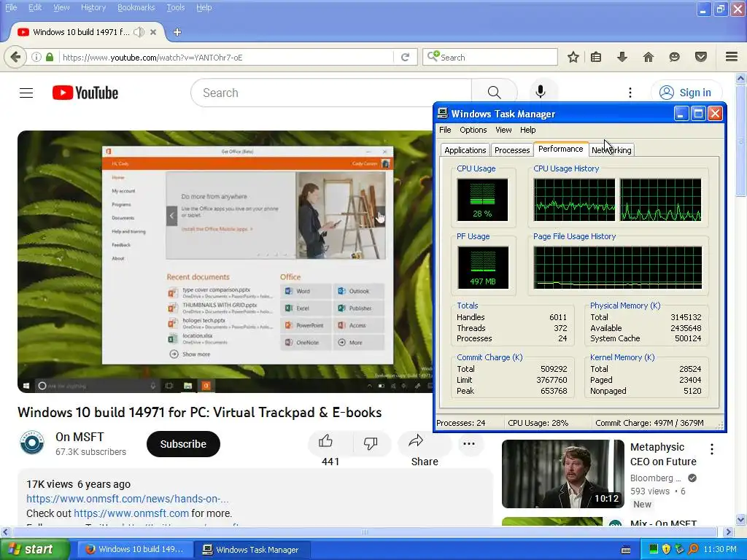This screenshot has height=560, width=747.
Task: Open YouTube settings three-dot menu
Action: tap(630, 93)
